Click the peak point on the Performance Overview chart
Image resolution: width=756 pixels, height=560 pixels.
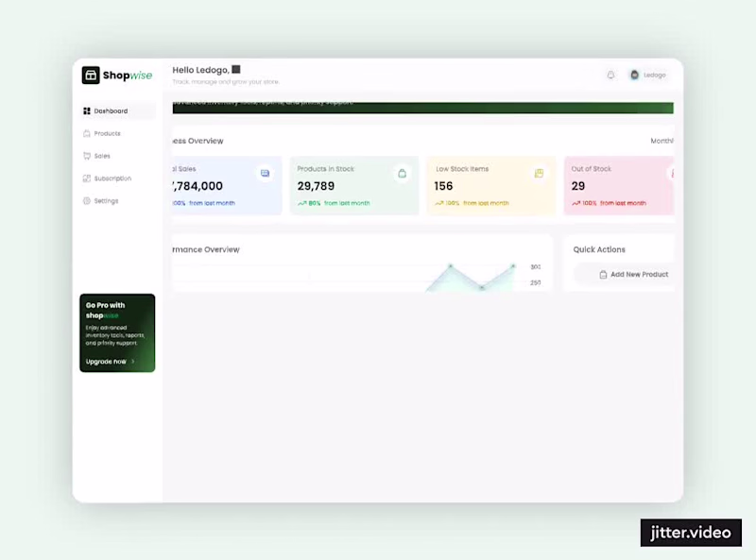coord(451,265)
